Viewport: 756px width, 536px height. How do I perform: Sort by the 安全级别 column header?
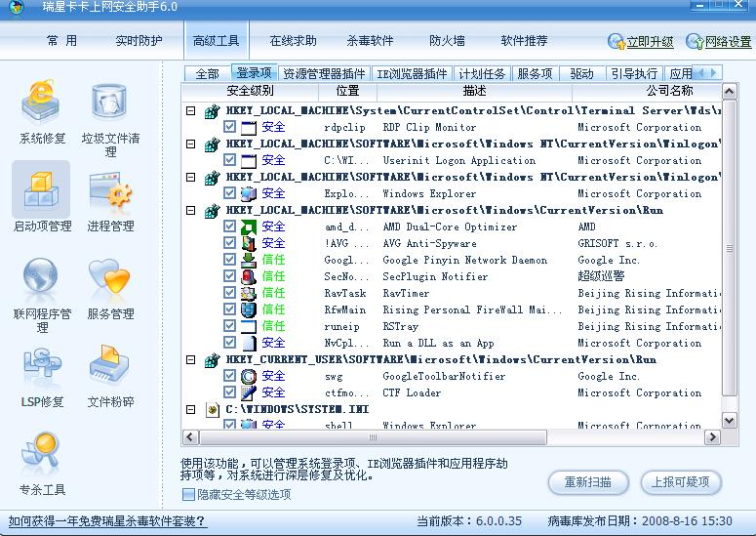(250, 90)
